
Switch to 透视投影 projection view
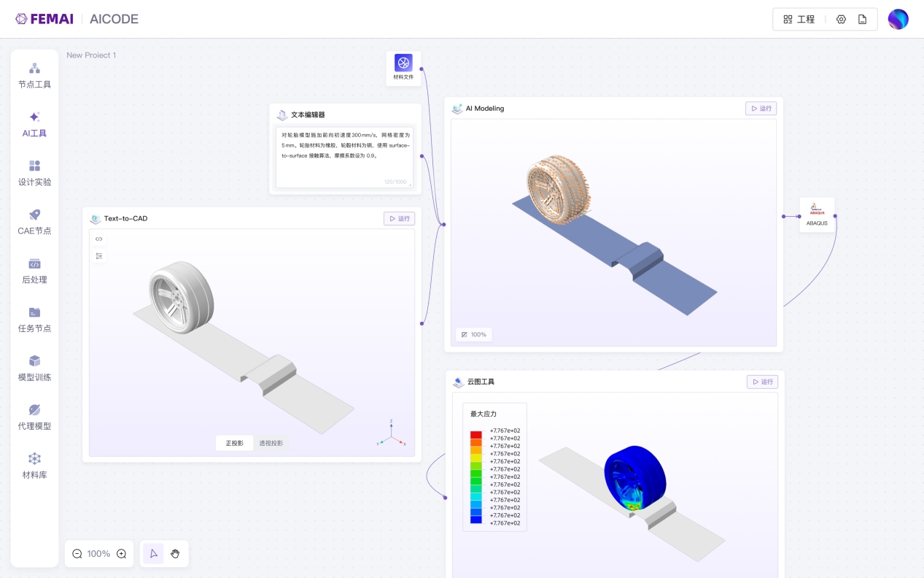tap(271, 443)
